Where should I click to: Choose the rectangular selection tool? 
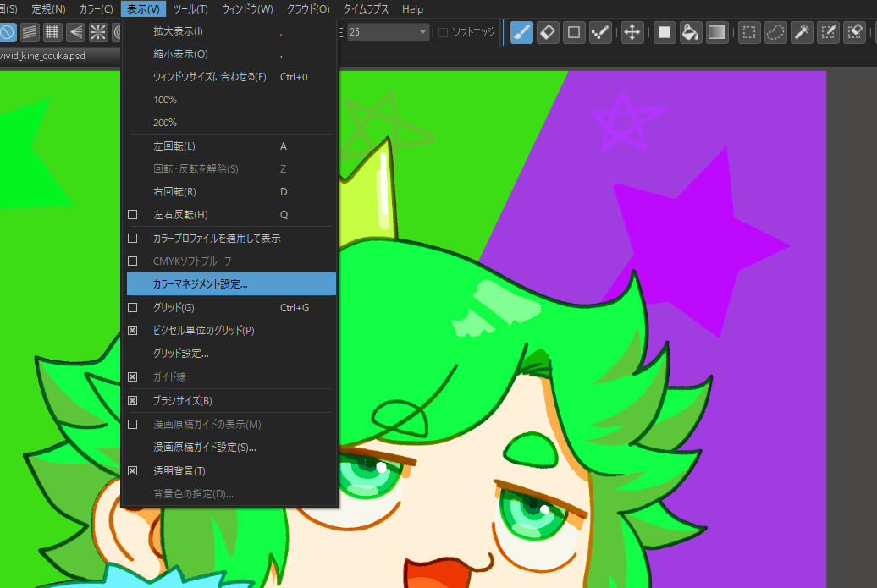pos(749,33)
